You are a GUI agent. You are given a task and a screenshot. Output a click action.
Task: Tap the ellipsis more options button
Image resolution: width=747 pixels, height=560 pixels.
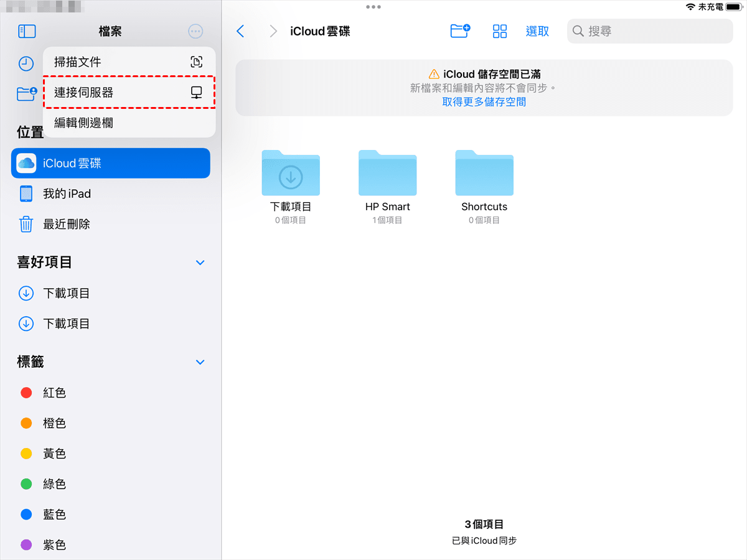195,31
